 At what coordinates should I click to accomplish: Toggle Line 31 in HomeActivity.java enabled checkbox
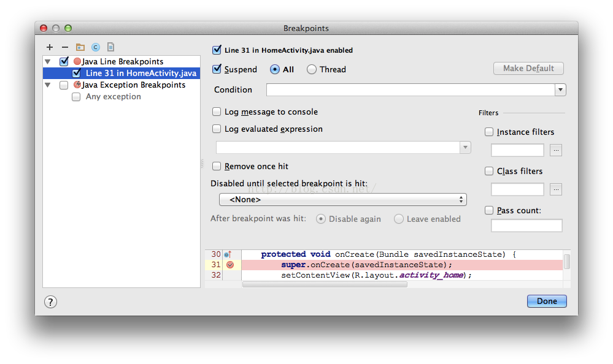pyautogui.click(x=217, y=50)
